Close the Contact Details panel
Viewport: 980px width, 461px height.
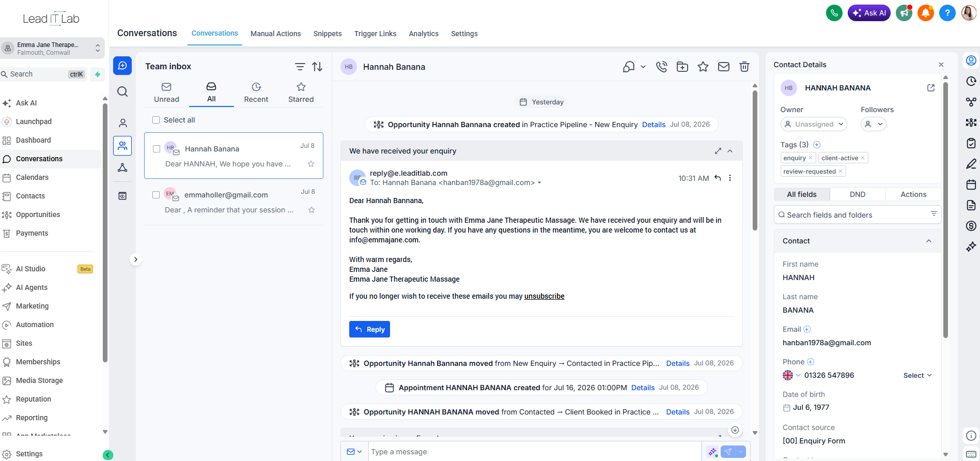pos(941,65)
